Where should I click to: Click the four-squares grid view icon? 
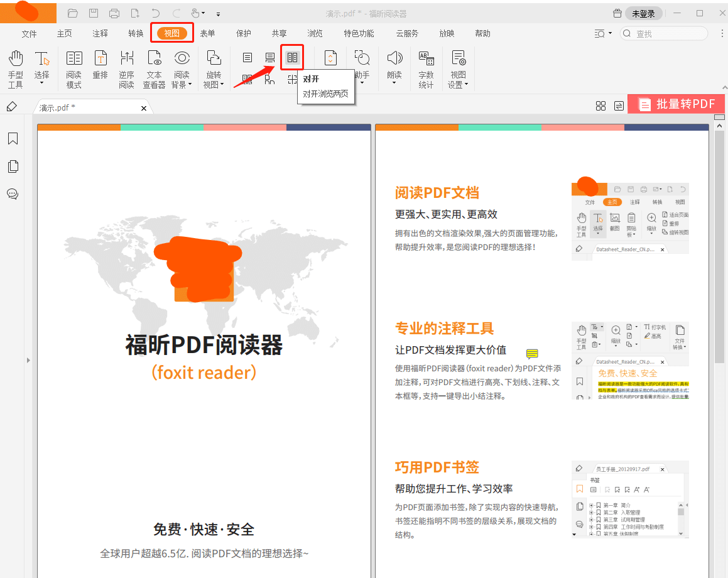tap(600, 106)
